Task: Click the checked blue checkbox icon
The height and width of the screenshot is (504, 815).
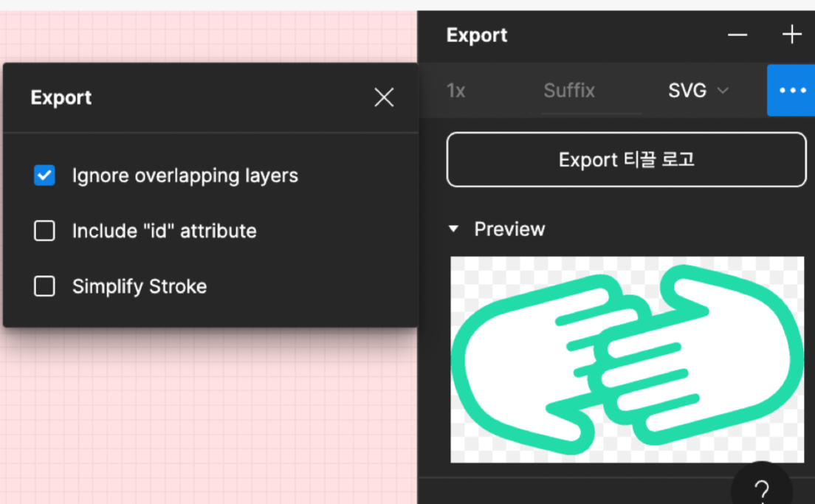Action: [x=44, y=176]
